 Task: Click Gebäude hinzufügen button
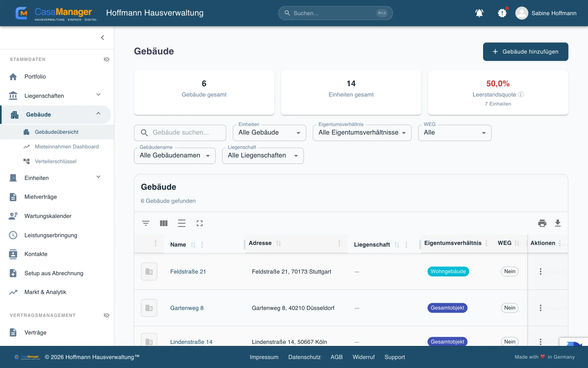525,52
